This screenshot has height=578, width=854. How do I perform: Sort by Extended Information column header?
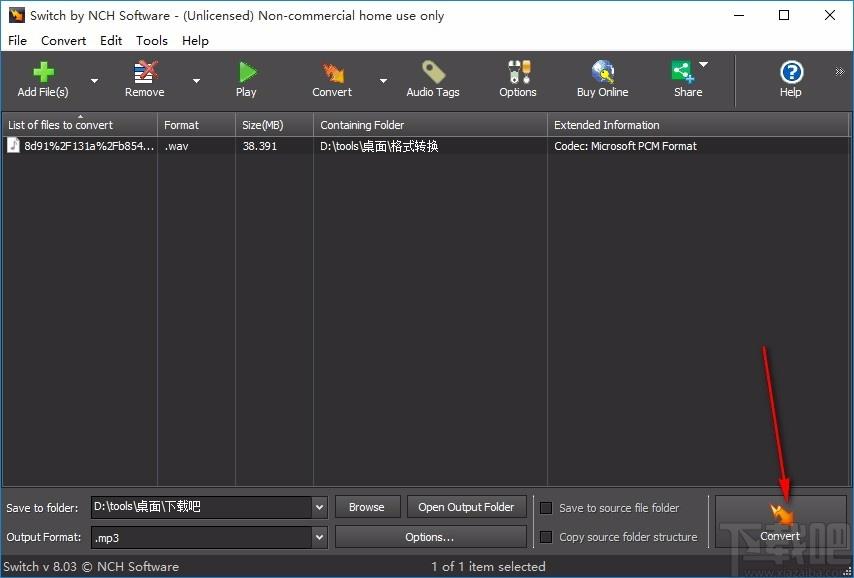point(699,125)
